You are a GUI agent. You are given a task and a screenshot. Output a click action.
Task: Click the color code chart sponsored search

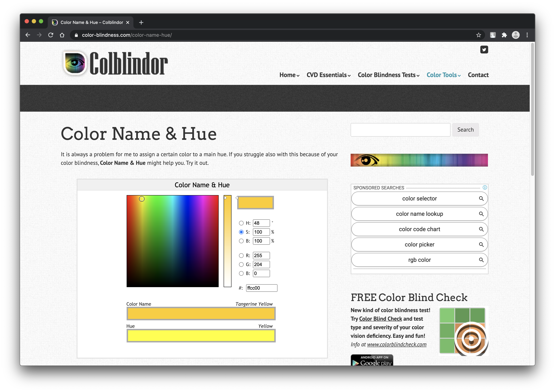click(x=419, y=229)
